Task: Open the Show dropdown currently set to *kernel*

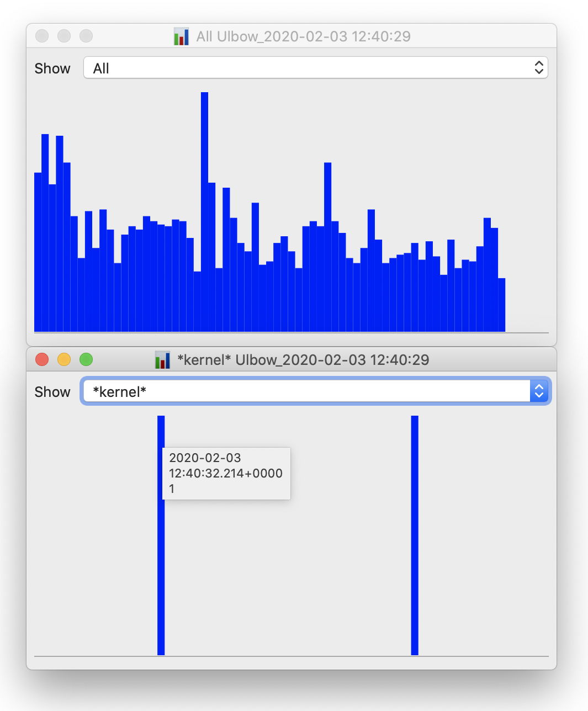Action: (306, 391)
